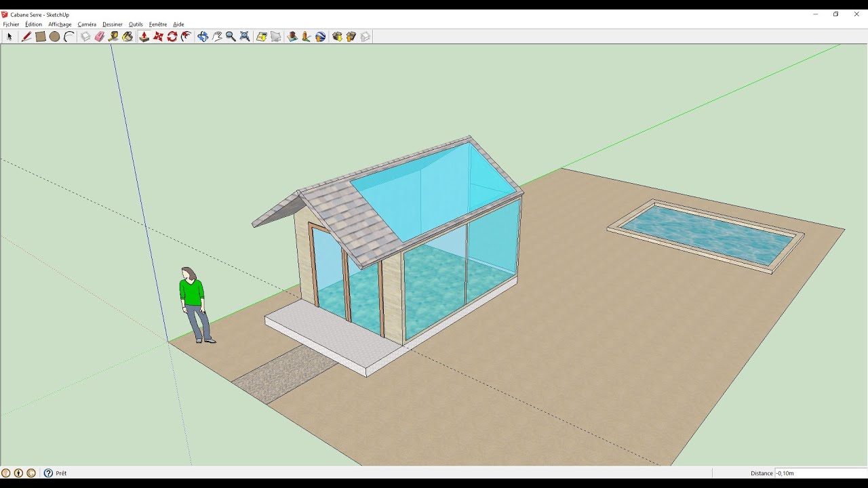Click the 'Distance' label in status bar

click(x=762, y=473)
